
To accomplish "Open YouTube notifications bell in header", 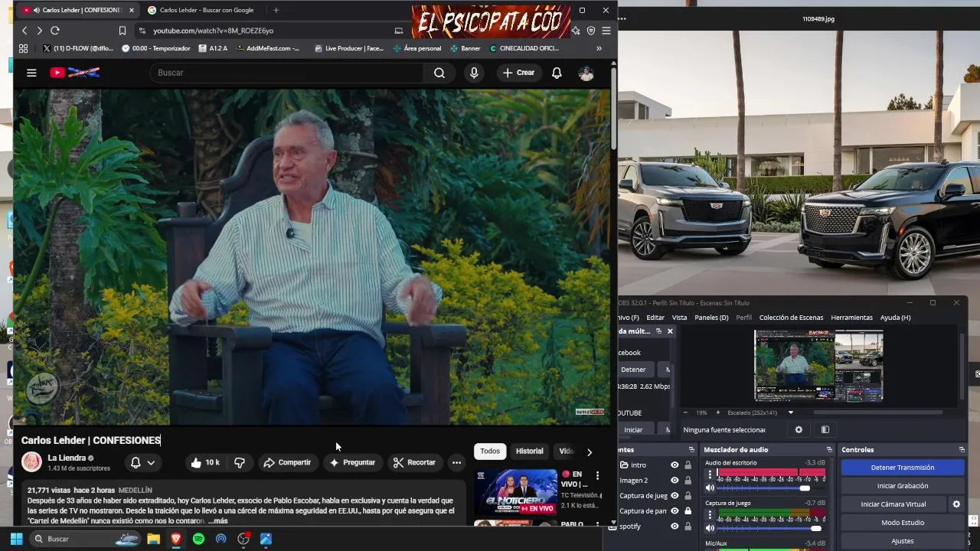I will [557, 73].
